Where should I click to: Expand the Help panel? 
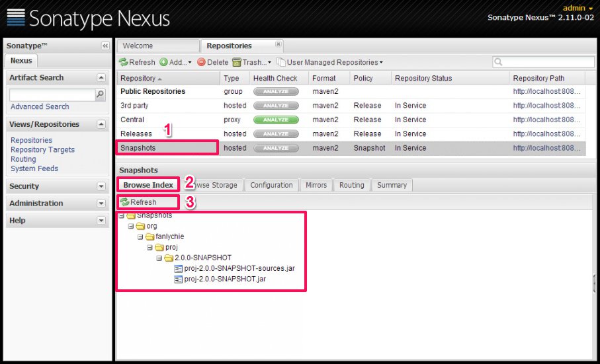point(101,221)
